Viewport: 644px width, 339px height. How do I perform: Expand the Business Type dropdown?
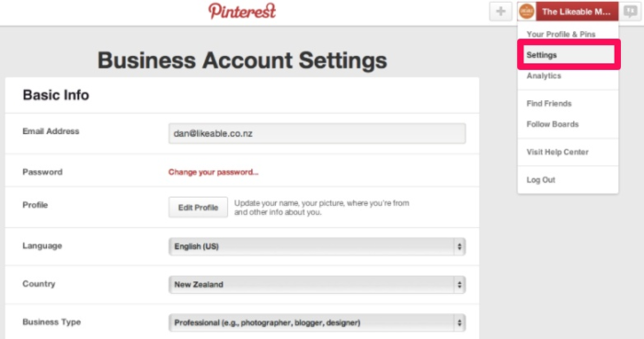316,322
